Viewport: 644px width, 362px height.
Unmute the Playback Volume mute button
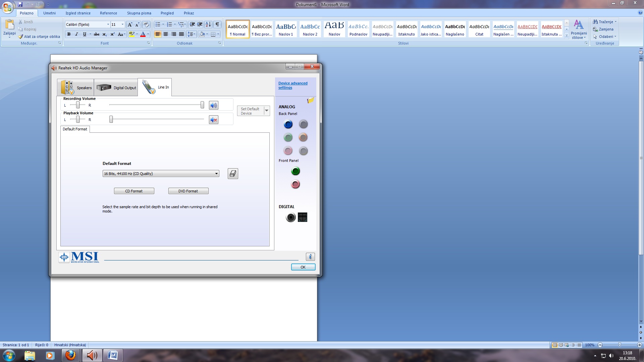coord(213,120)
